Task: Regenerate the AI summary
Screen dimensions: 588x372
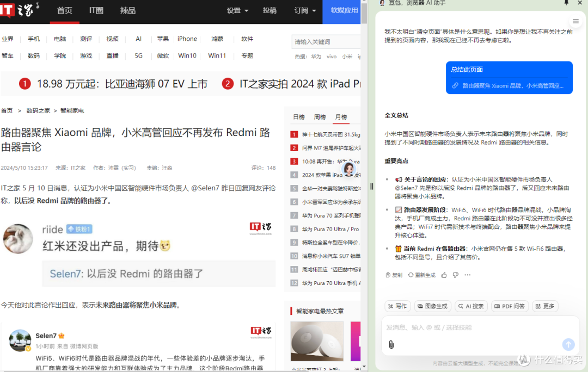Action: click(x=422, y=275)
